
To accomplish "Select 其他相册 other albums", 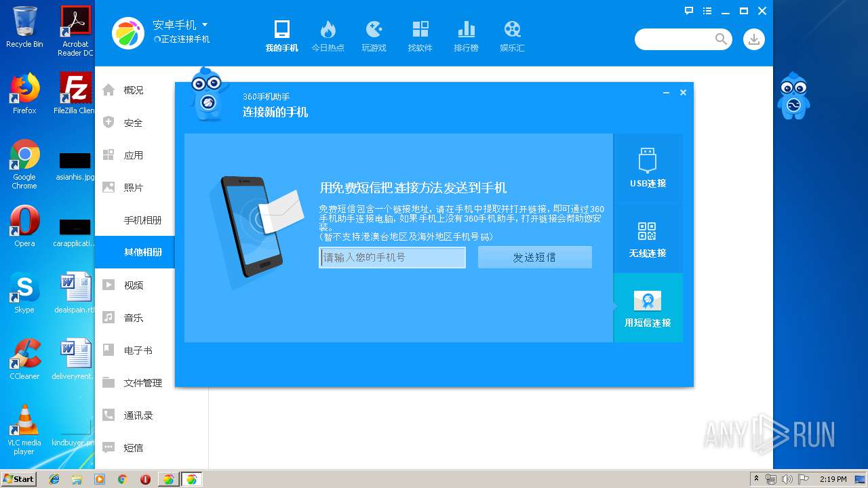I will (x=134, y=252).
